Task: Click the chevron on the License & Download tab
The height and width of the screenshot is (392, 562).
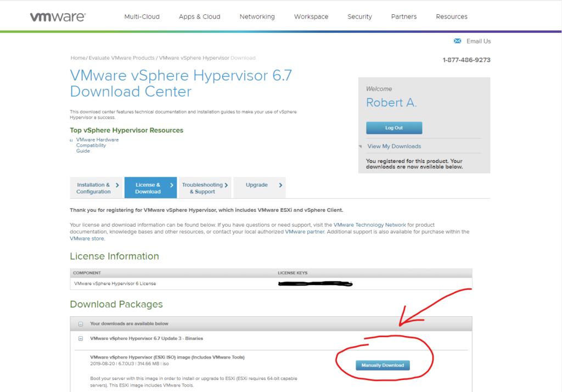Action: pyautogui.click(x=172, y=185)
